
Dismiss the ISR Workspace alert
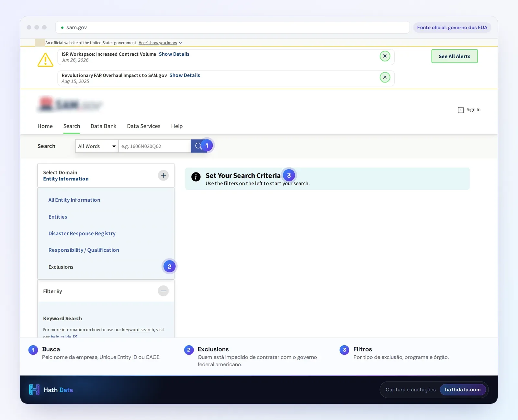coord(385,56)
